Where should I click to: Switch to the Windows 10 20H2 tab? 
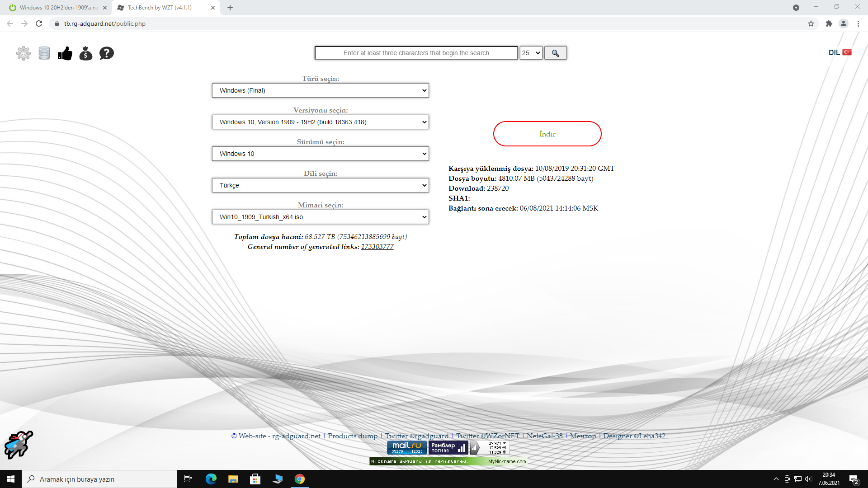tap(56, 8)
